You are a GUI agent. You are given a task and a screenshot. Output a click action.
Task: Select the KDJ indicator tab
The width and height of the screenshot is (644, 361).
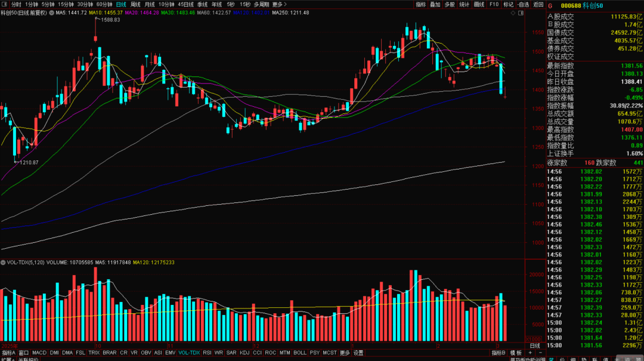244,353
